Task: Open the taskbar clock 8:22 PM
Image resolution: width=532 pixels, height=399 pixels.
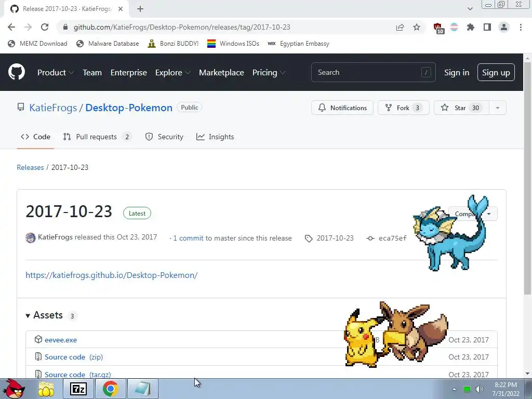Action: coord(506,389)
